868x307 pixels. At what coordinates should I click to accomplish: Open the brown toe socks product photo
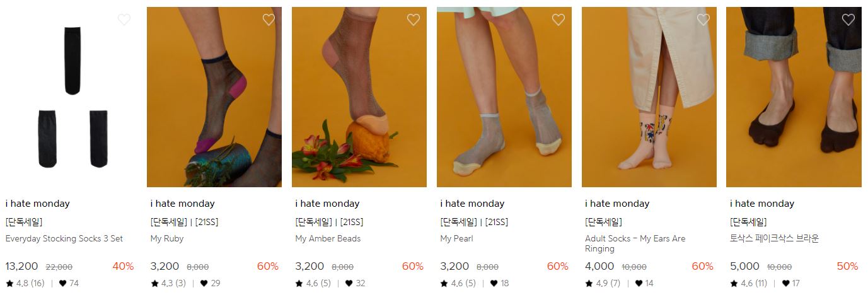click(794, 97)
